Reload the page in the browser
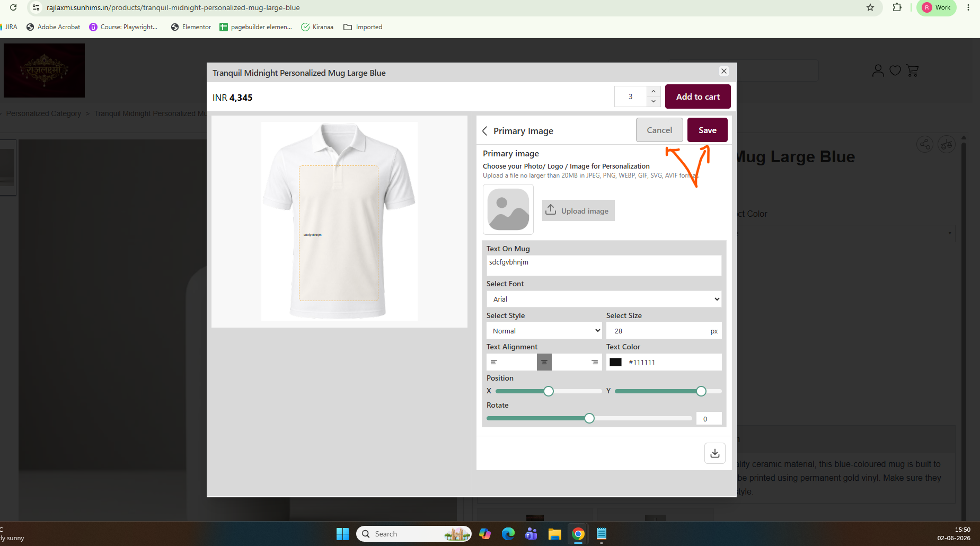This screenshot has width=980, height=546. (13, 7)
